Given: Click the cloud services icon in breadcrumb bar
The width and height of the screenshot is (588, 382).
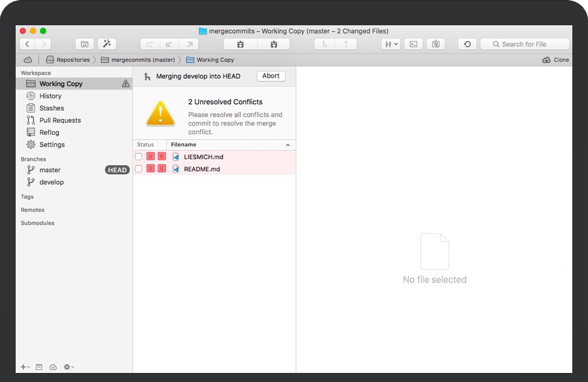Looking at the screenshot, I should pos(28,60).
